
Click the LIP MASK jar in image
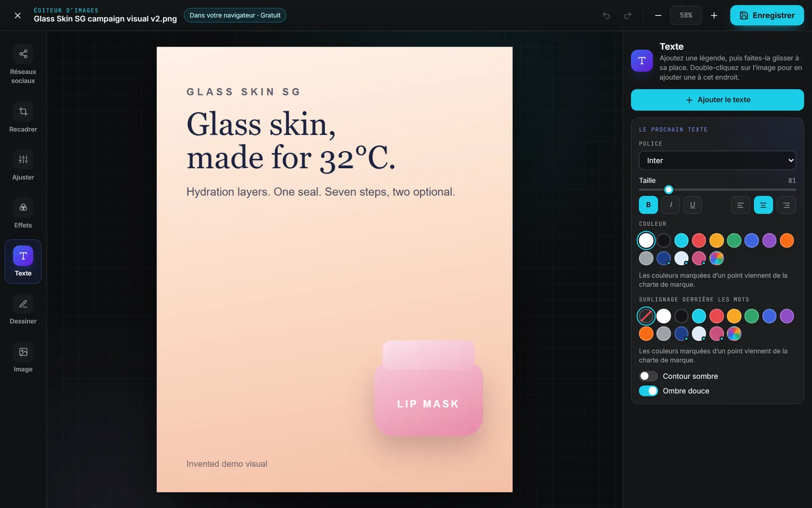428,388
